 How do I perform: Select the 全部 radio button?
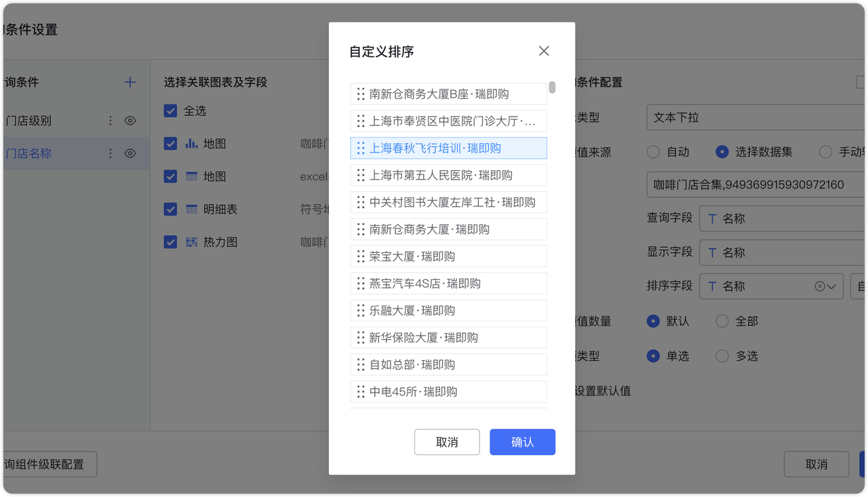(722, 321)
